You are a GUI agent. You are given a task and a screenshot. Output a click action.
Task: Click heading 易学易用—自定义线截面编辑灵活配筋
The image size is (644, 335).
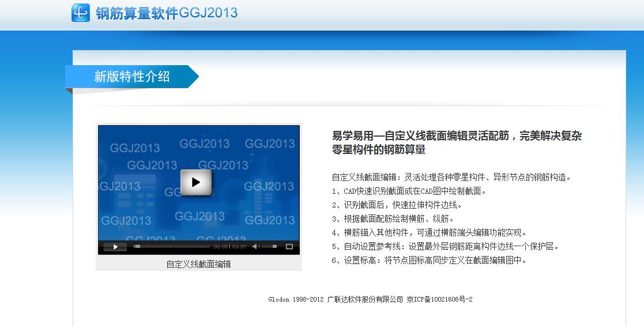(420, 135)
